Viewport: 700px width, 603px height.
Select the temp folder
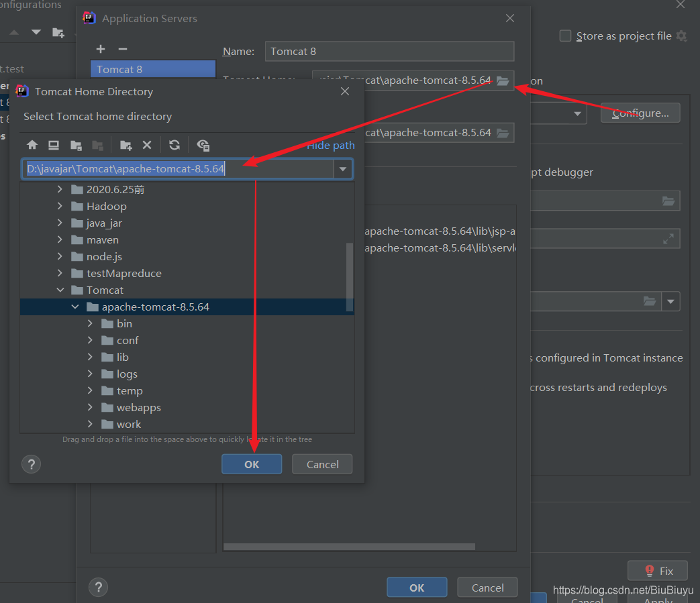tap(130, 390)
